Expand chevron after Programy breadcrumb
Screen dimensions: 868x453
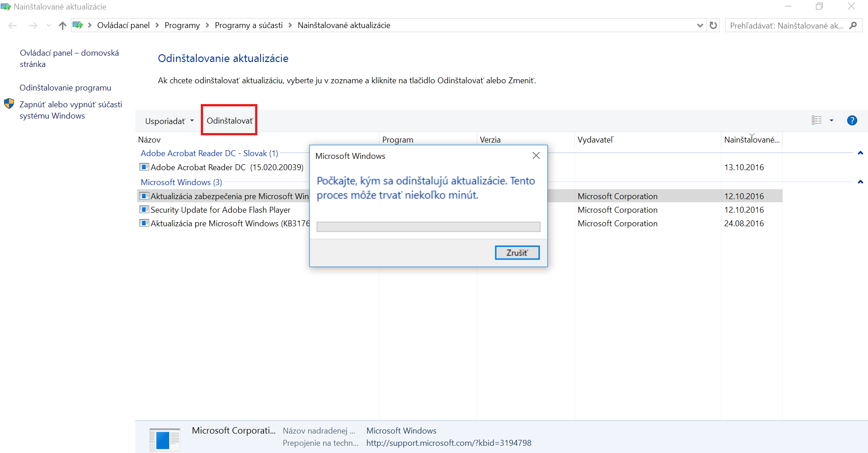coord(208,25)
